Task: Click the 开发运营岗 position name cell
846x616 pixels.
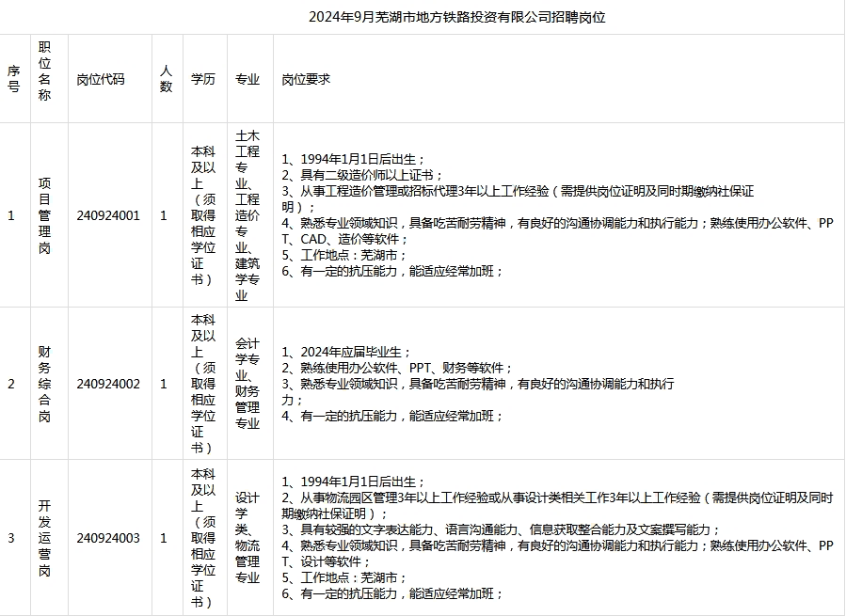Action: click(44, 538)
